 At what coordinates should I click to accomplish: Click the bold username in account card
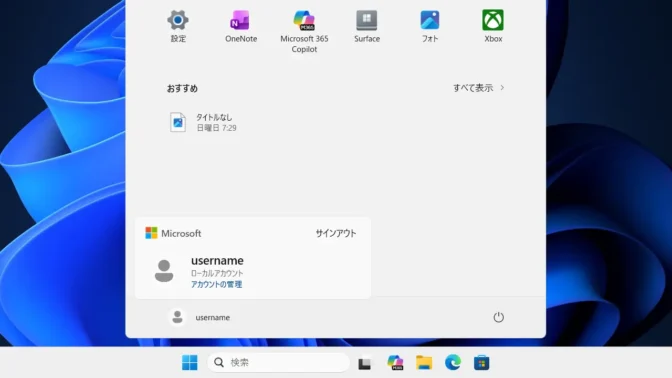(x=217, y=261)
